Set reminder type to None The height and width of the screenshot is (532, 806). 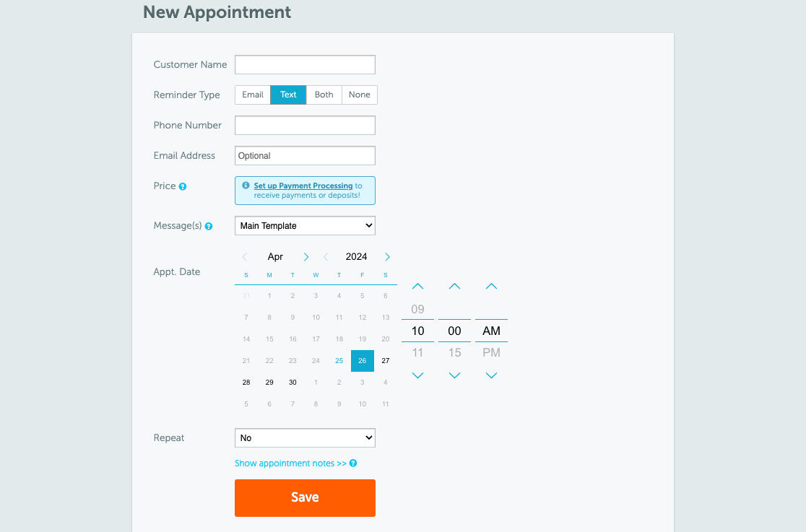pos(359,95)
